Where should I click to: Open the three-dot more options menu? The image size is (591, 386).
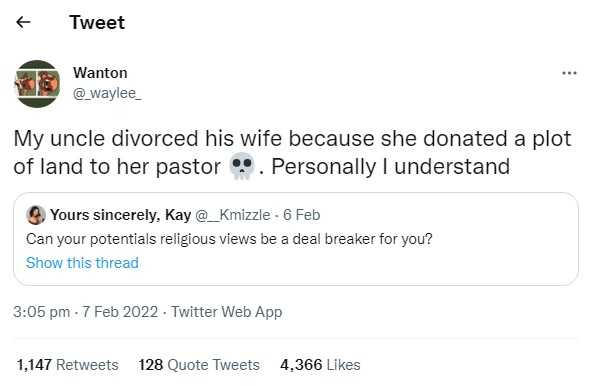point(569,73)
